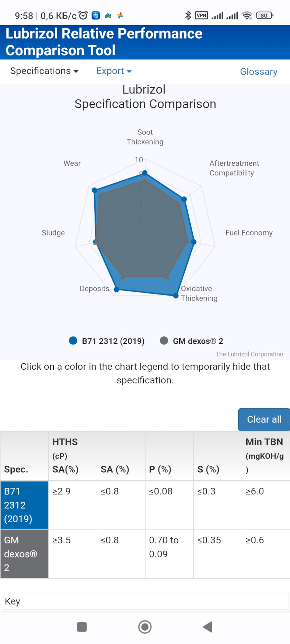The width and height of the screenshot is (290, 644).
Task: Expand the Export dropdown
Action: click(114, 71)
